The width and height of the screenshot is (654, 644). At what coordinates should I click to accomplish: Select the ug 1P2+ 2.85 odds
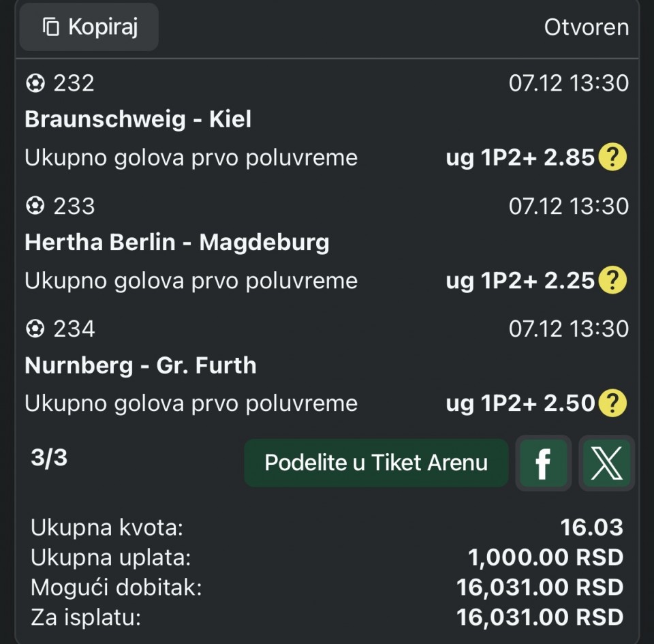520,158
